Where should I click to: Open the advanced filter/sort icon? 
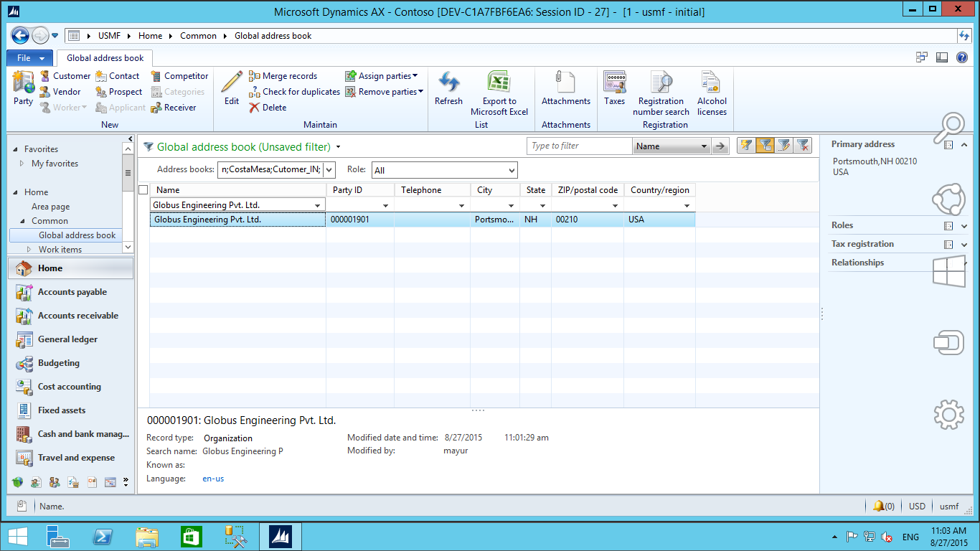(784, 146)
